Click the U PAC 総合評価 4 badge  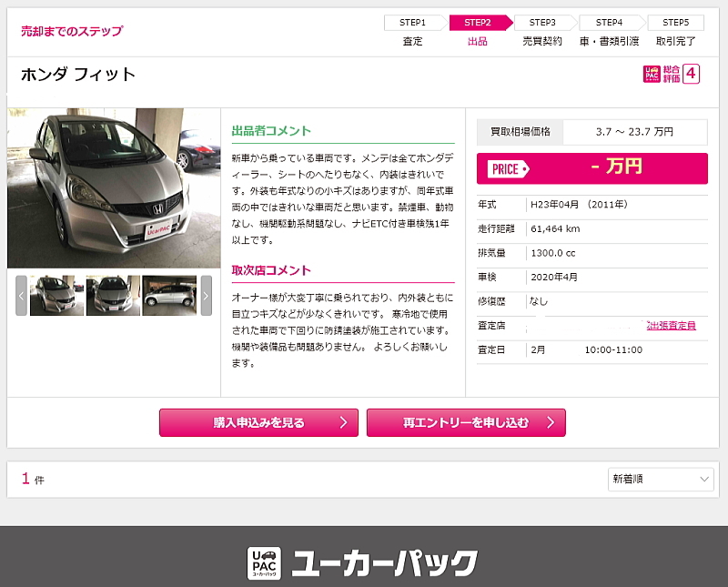point(671,74)
